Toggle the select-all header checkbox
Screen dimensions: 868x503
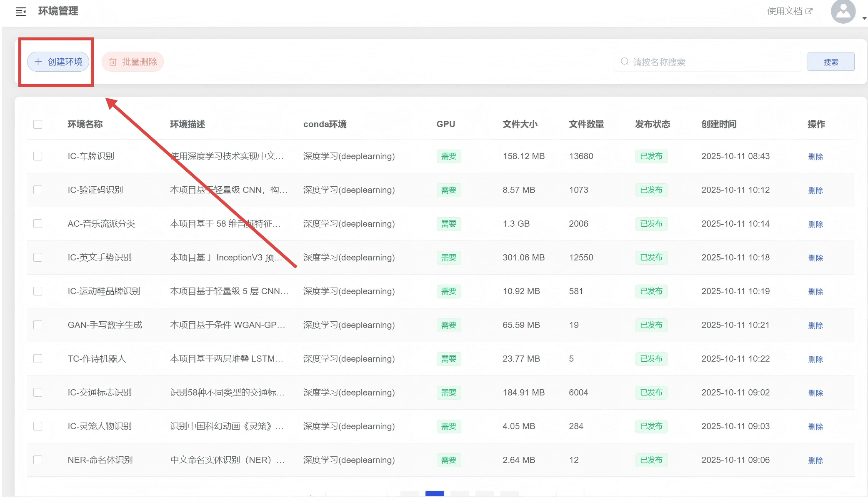point(38,124)
